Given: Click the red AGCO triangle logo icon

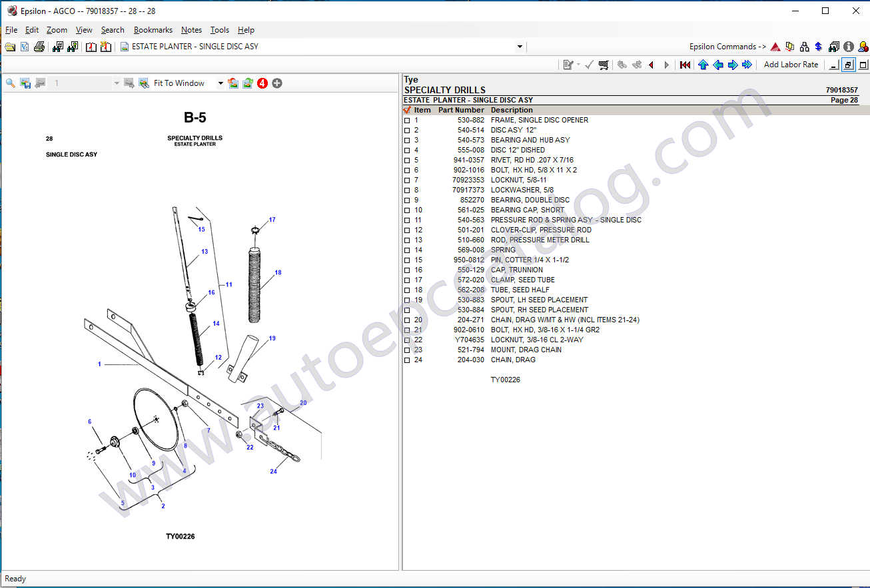Looking at the screenshot, I should (775, 47).
